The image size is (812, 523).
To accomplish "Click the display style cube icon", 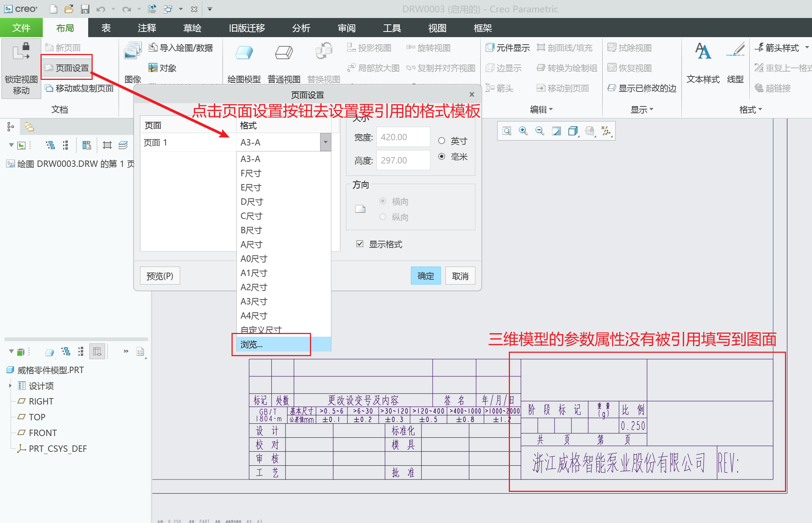I will 573,131.
